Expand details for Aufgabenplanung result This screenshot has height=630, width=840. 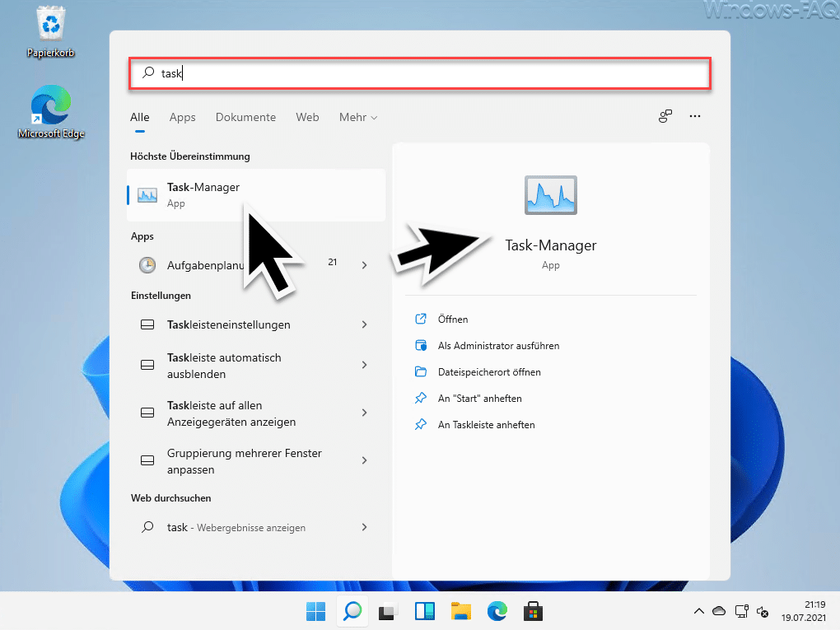point(364,265)
